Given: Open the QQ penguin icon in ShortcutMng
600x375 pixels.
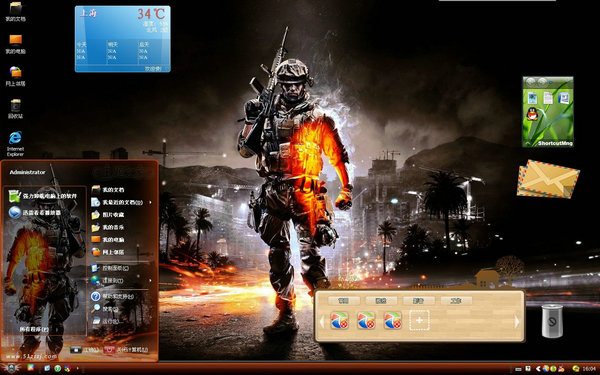Looking at the screenshot, I should (x=532, y=114).
